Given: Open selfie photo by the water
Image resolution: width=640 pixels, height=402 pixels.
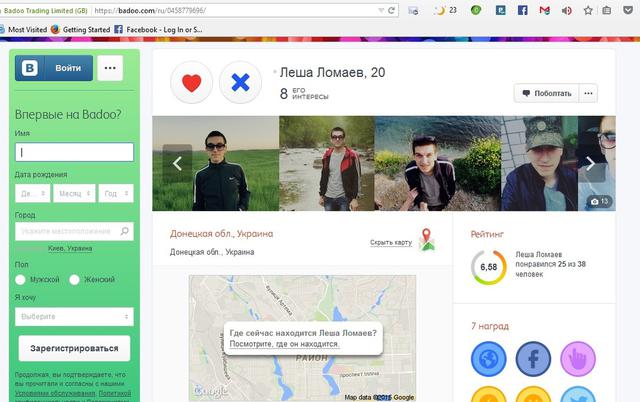Looking at the screenshot, I should click(x=438, y=164).
